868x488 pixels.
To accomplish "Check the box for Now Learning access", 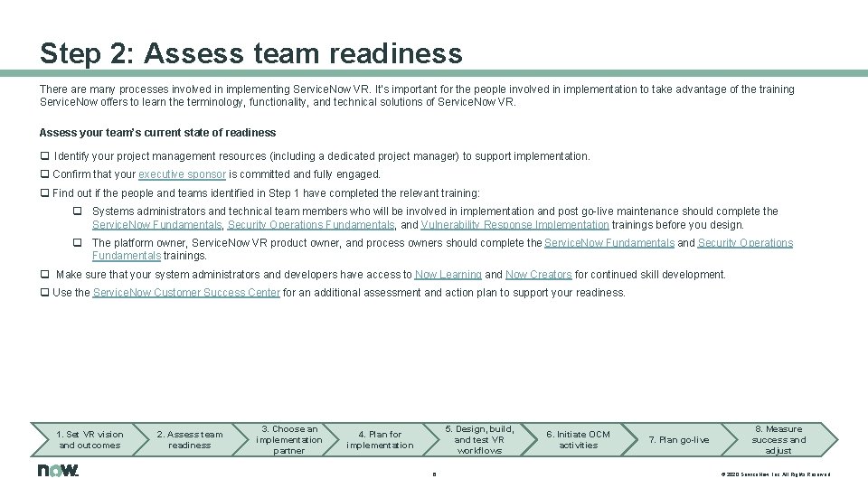I will (45, 275).
